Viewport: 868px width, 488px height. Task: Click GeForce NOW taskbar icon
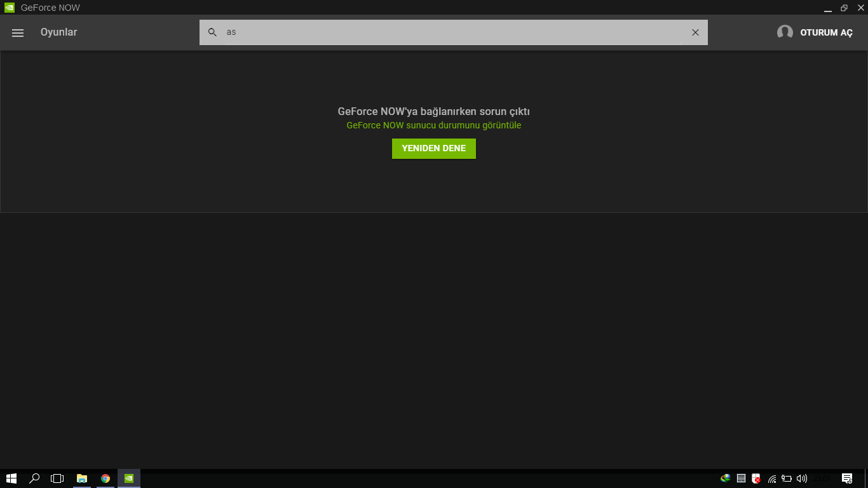coord(129,478)
